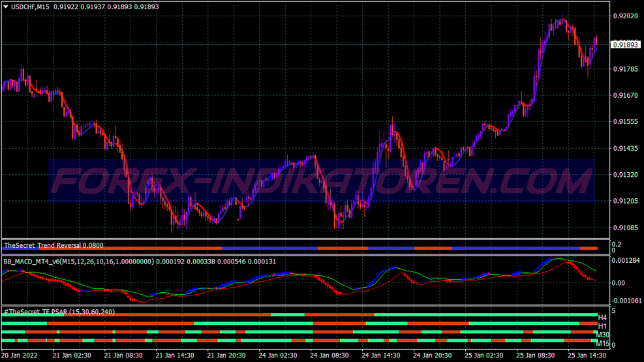Screen dimensions: 644x362
Task: Click the 0.00 MACD scale value
Action: point(619,283)
